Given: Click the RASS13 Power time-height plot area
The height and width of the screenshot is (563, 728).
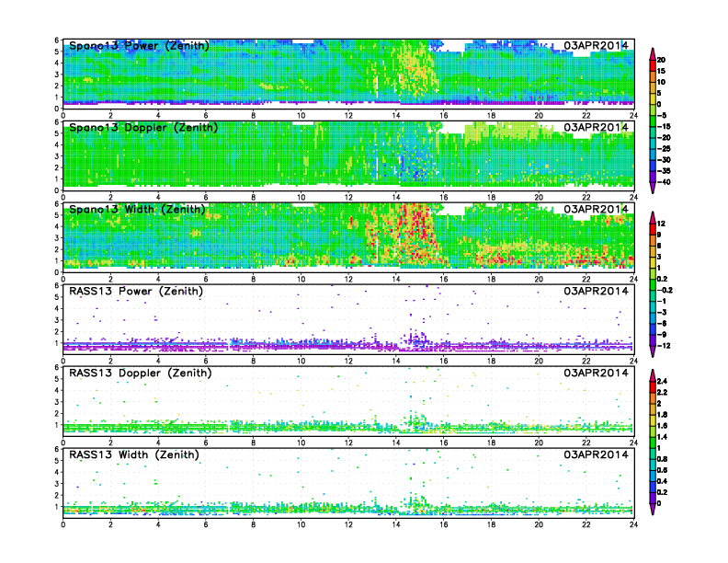Looking at the screenshot, I should (x=348, y=319).
